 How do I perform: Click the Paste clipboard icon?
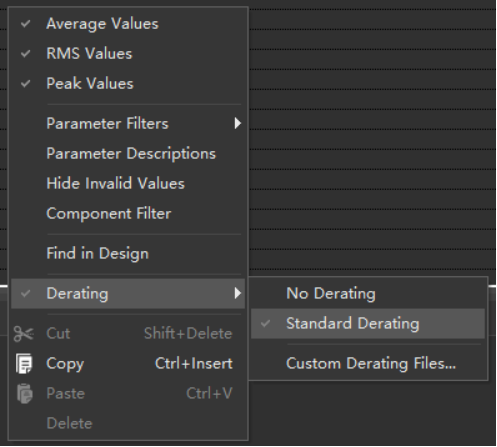coord(25,394)
